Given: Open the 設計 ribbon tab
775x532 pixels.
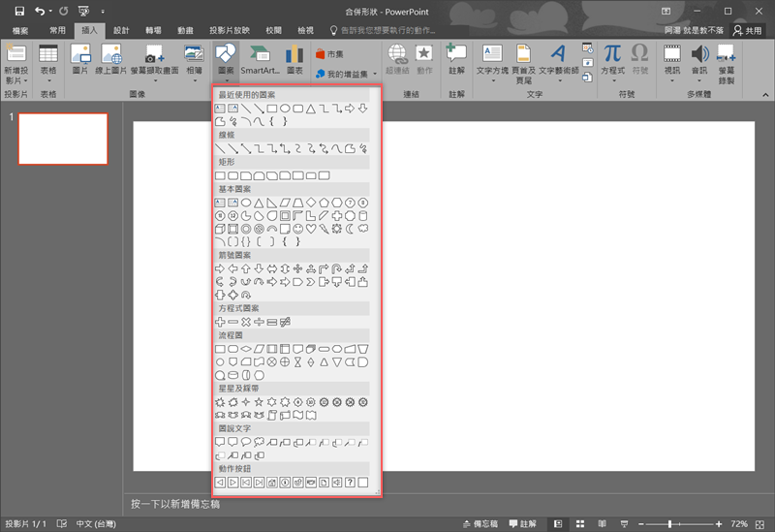Looking at the screenshot, I should (121, 30).
